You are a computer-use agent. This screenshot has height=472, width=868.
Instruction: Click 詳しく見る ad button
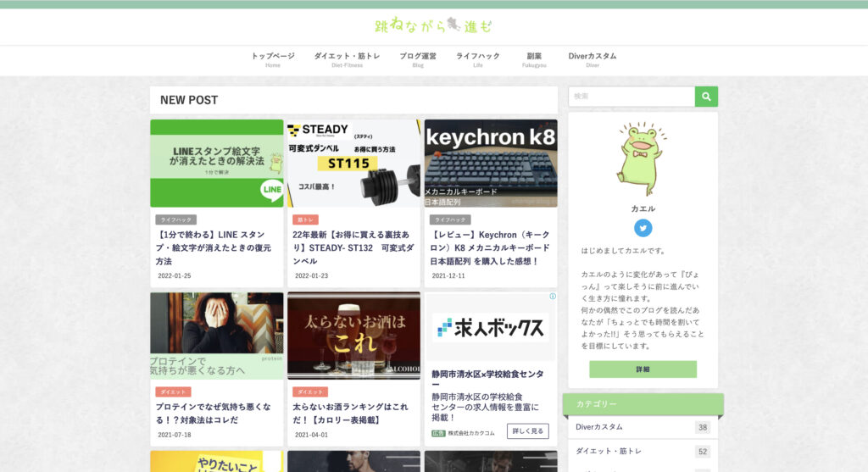click(x=527, y=431)
